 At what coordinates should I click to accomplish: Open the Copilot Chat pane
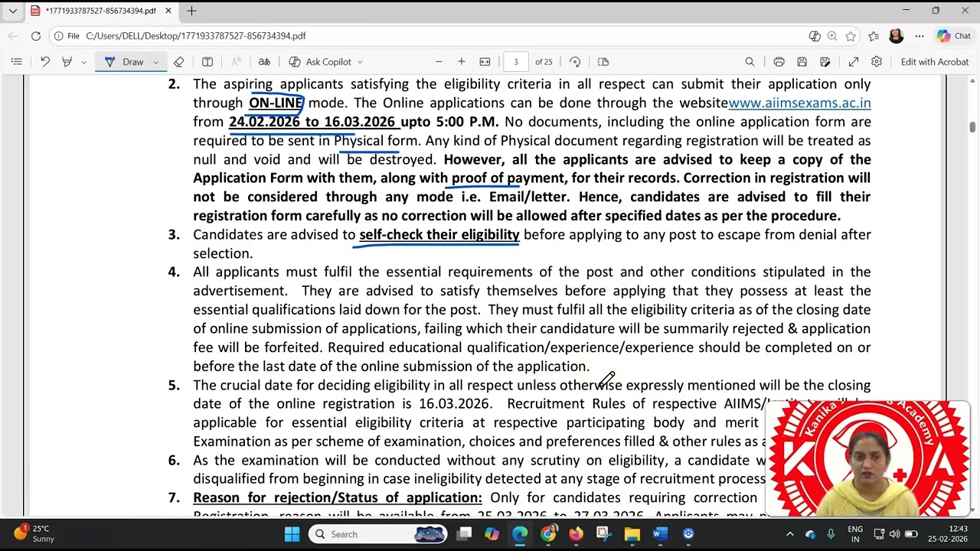click(954, 36)
